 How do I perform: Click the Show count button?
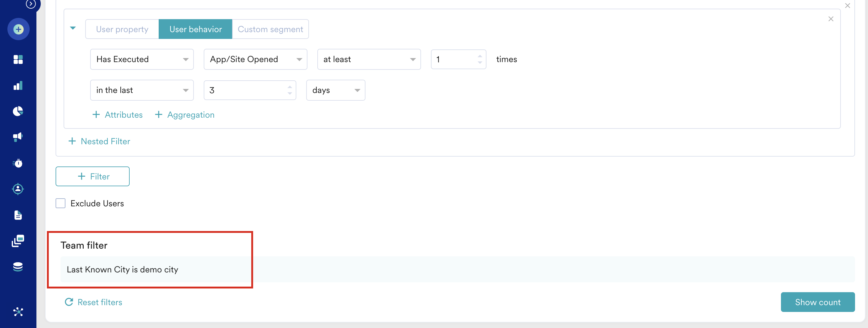point(817,302)
